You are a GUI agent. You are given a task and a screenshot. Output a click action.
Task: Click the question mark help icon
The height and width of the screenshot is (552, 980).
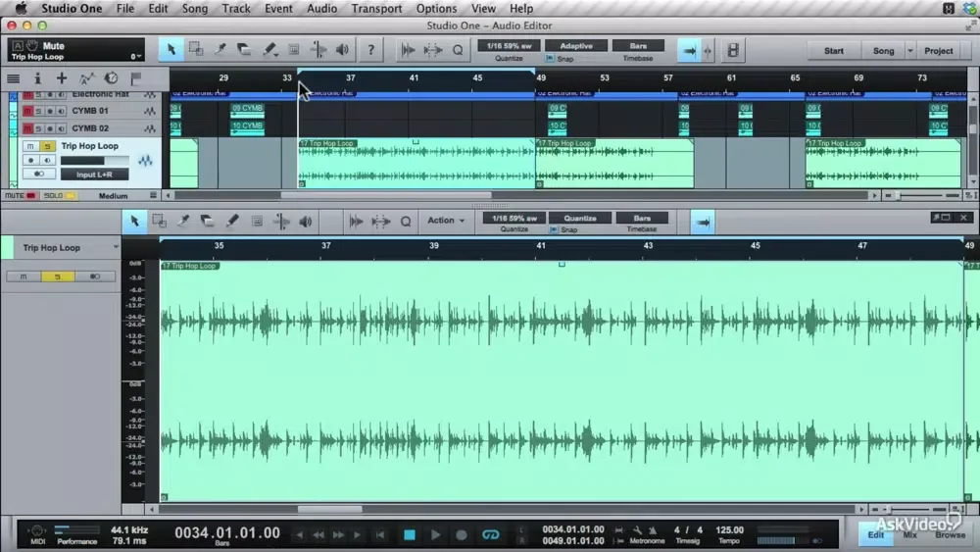tap(370, 49)
